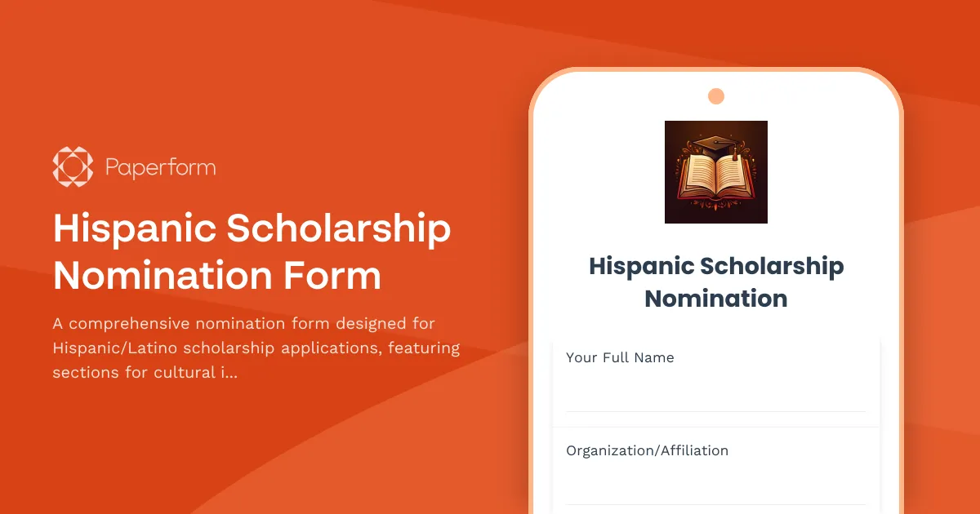Click the Paperform flower logo icon
The image size is (980, 514).
(x=72, y=166)
